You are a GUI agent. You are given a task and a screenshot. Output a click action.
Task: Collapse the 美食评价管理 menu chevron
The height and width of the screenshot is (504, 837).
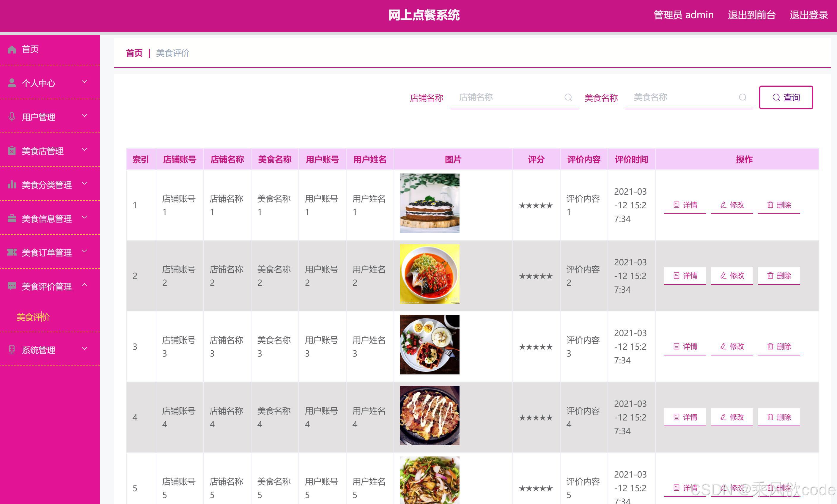pyautogui.click(x=85, y=285)
